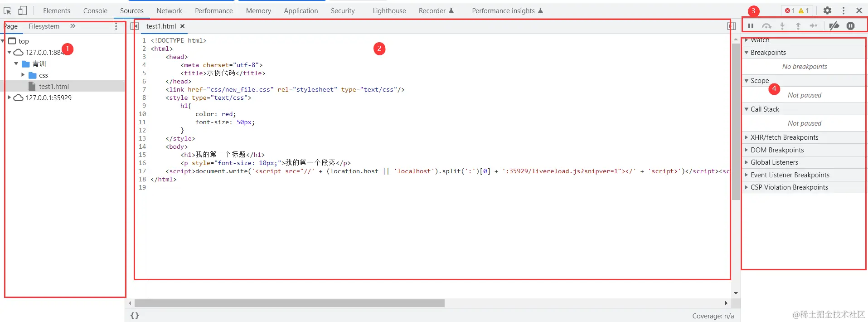The image size is (868, 322).
Task: Open the Recorder tab
Action: click(x=436, y=11)
